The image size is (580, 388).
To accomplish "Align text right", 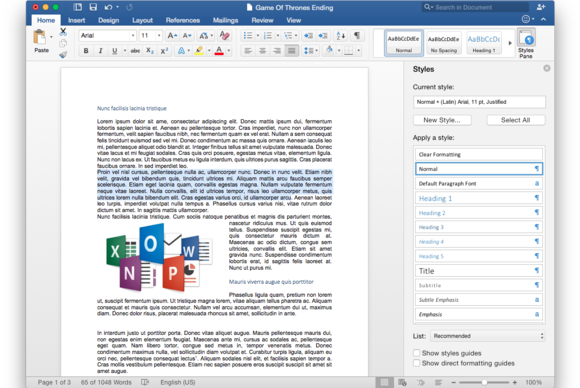I will [x=277, y=51].
